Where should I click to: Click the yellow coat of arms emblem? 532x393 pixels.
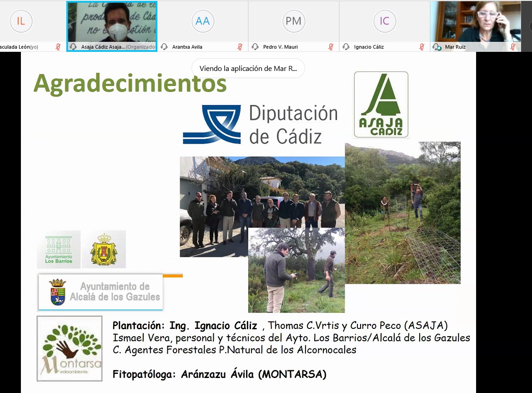(104, 249)
